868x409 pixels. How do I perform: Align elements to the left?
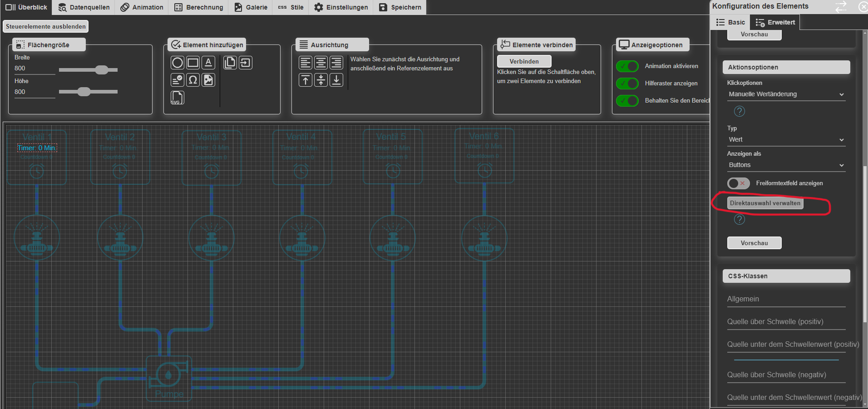point(306,63)
